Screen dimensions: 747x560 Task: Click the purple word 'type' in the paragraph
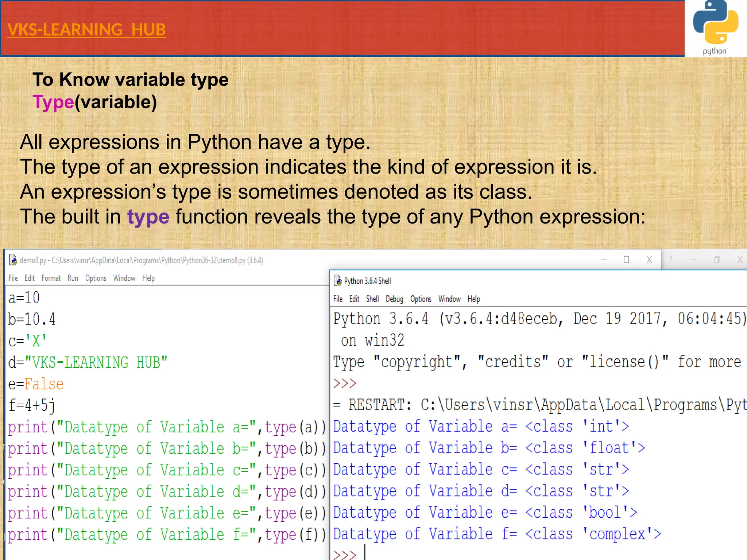click(x=148, y=217)
